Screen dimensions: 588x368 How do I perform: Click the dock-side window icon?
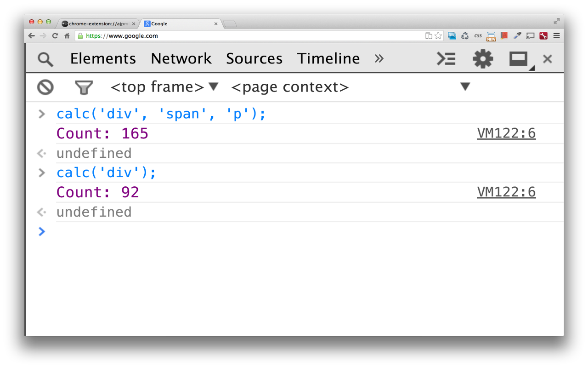[519, 59]
